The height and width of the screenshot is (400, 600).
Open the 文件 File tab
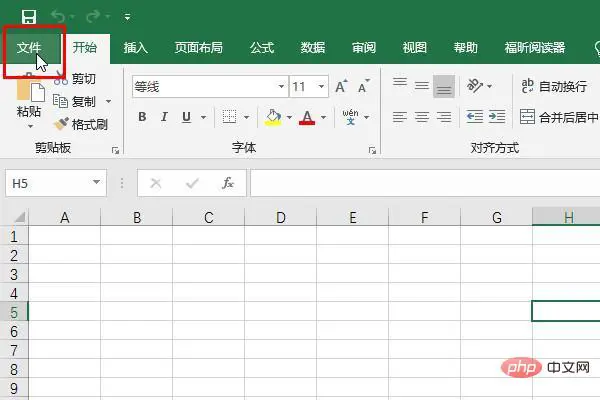coord(29,48)
